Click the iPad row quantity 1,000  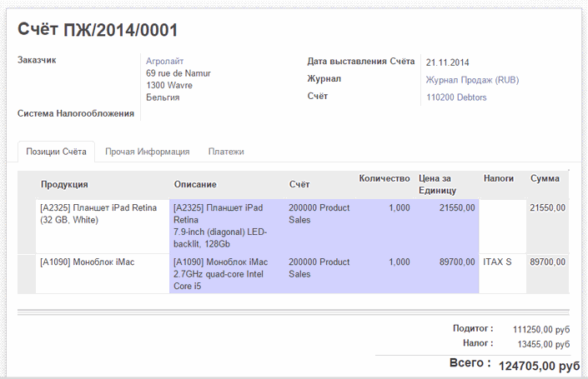[x=399, y=208]
